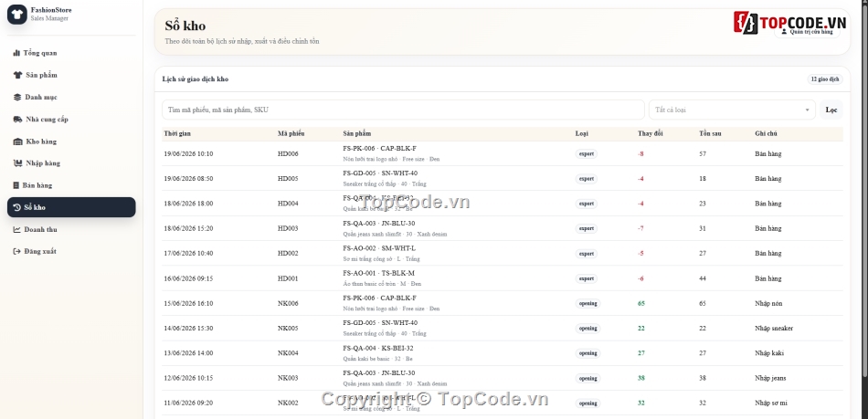868x419 pixels.
Task: Open the Tất cả loại filter dropdown
Action: pos(732,110)
